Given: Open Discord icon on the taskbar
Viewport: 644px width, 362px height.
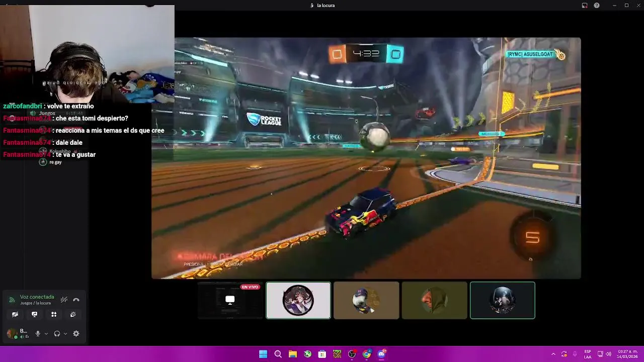Looking at the screenshot, I should 381,354.
